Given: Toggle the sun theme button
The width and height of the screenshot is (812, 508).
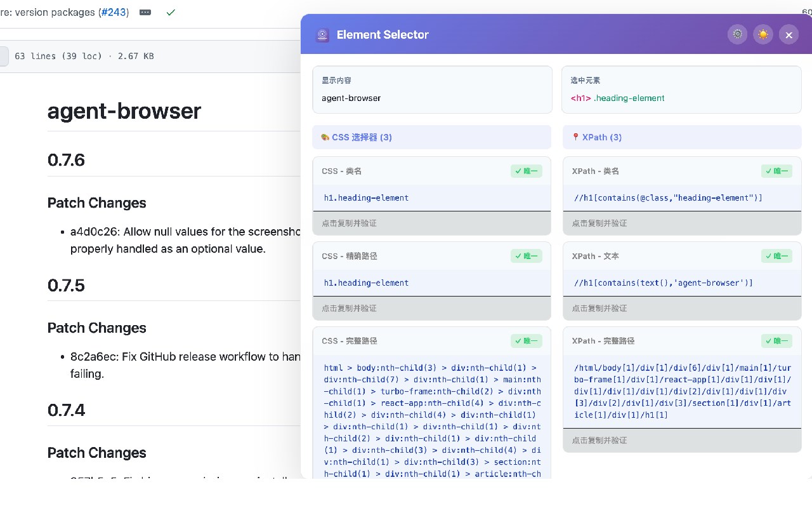Looking at the screenshot, I should click(763, 34).
